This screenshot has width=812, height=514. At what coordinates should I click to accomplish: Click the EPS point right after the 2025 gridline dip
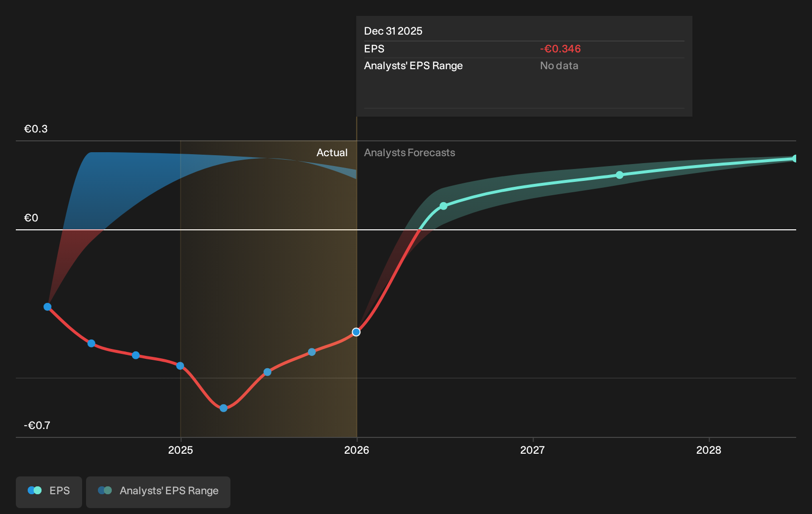tap(268, 372)
